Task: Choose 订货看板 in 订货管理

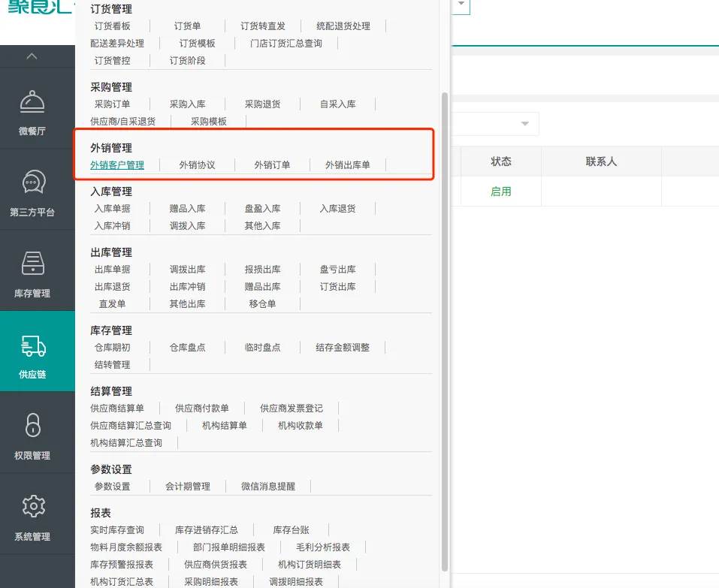Action: (x=112, y=26)
